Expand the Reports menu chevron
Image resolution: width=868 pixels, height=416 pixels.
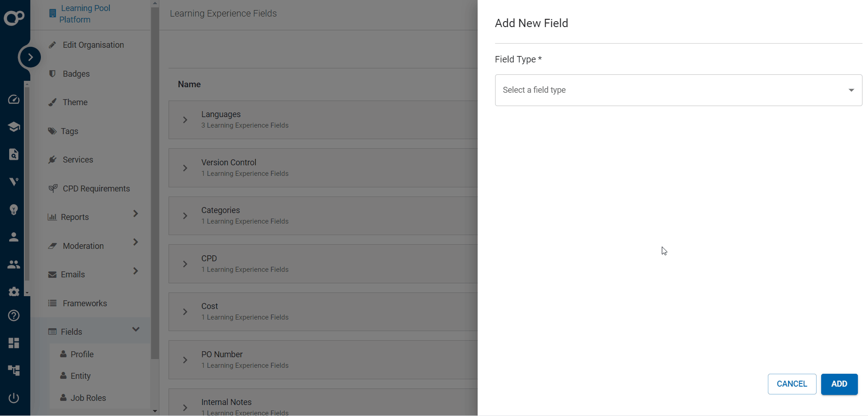click(135, 214)
